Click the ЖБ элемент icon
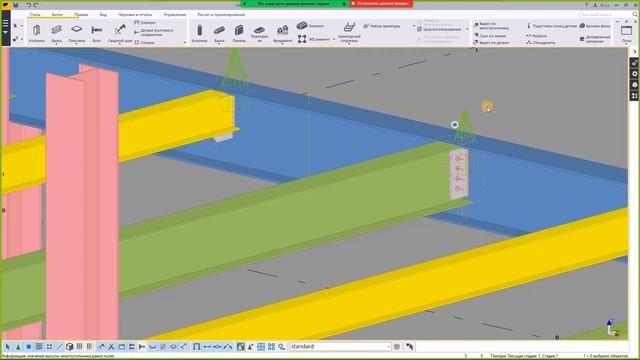Viewport: 640px width, 360px height. pyautogui.click(x=302, y=39)
